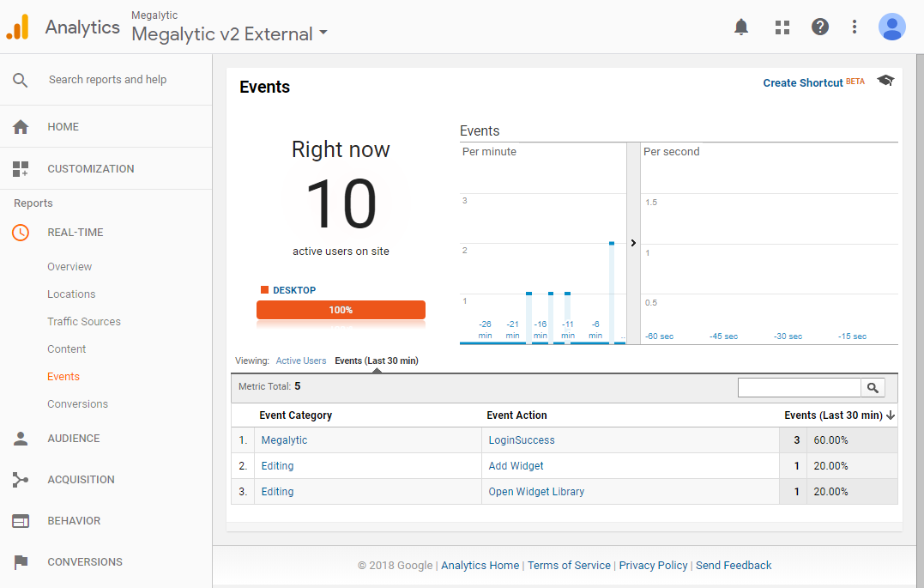Open the three-dot more options menu
This screenshot has width=924, height=588.
(854, 27)
